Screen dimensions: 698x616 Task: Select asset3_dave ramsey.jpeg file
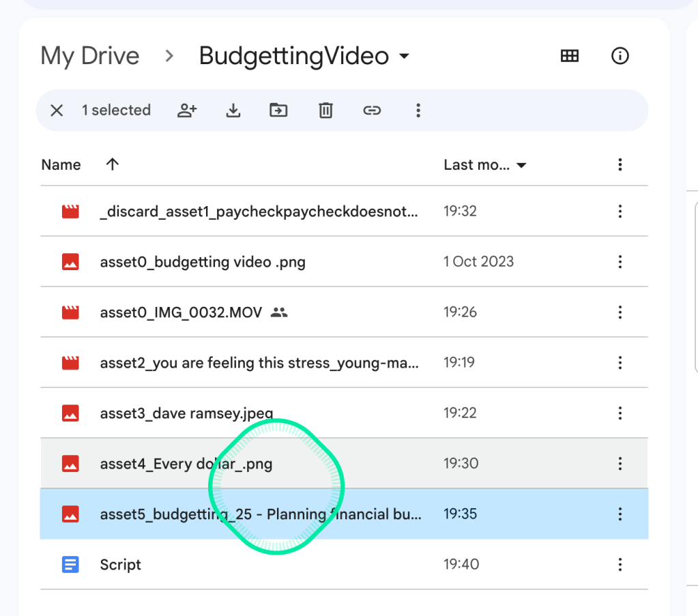tap(344, 413)
